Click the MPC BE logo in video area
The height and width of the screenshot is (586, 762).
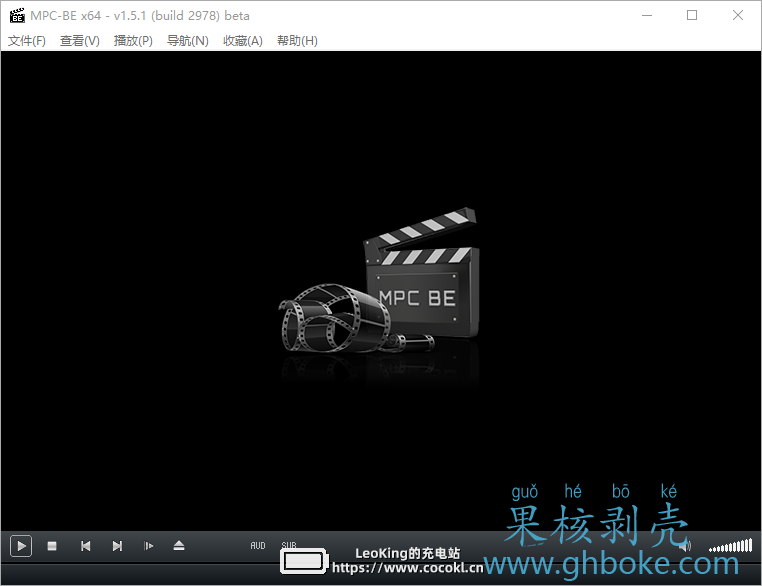point(379,281)
